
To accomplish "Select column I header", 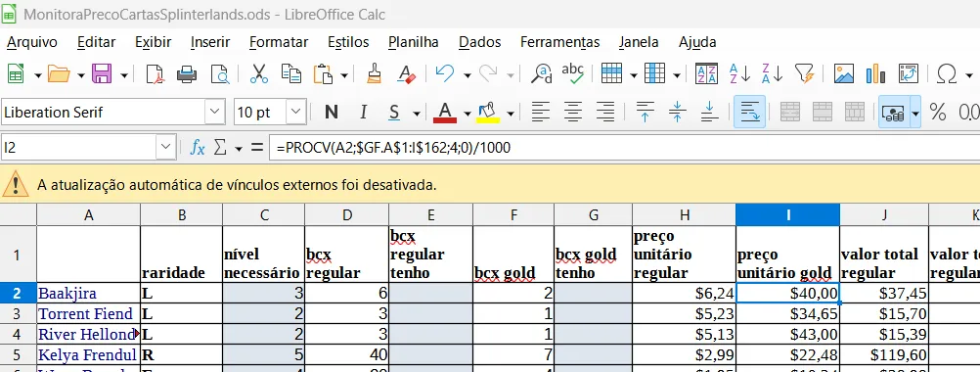I will (x=787, y=215).
